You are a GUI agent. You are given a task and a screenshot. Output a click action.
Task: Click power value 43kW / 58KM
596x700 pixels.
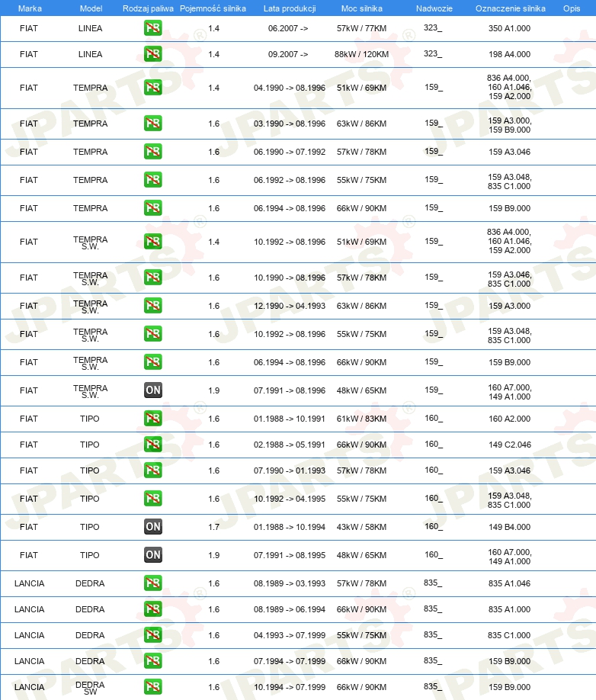pyautogui.click(x=362, y=527)
